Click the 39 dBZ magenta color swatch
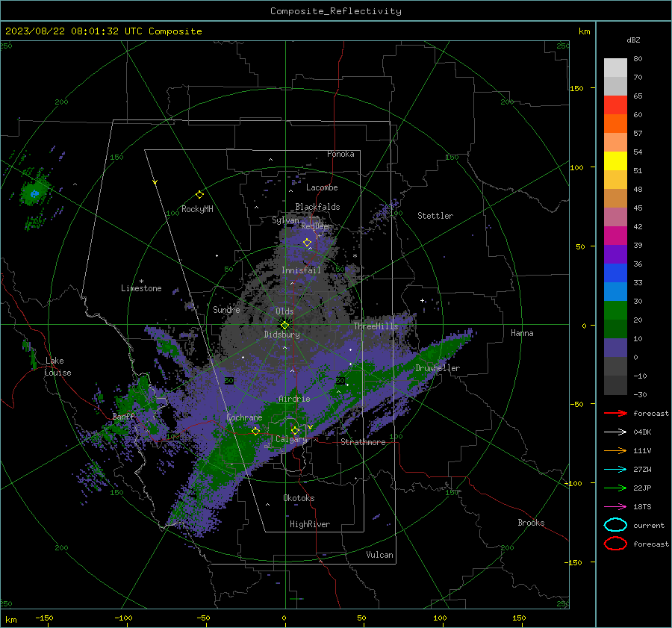 (615, 236)
